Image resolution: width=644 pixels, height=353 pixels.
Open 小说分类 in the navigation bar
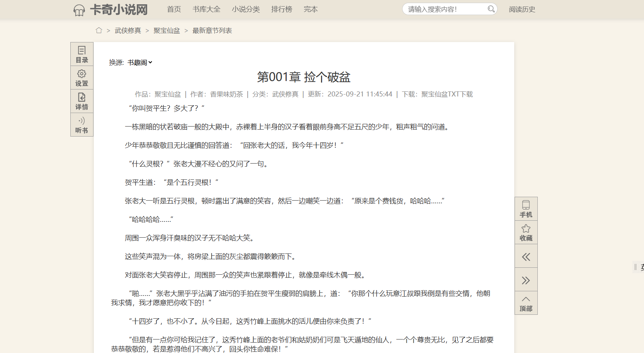246,9
